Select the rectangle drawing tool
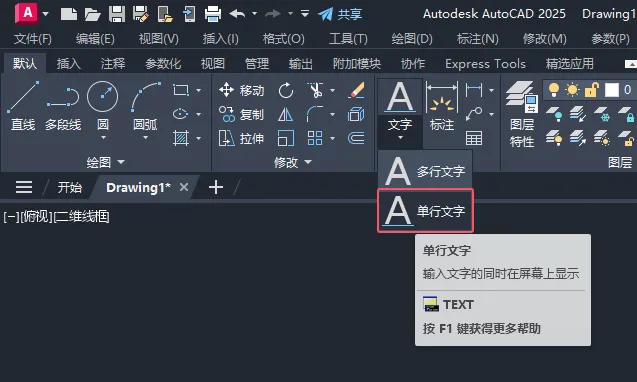 point(181,90)
